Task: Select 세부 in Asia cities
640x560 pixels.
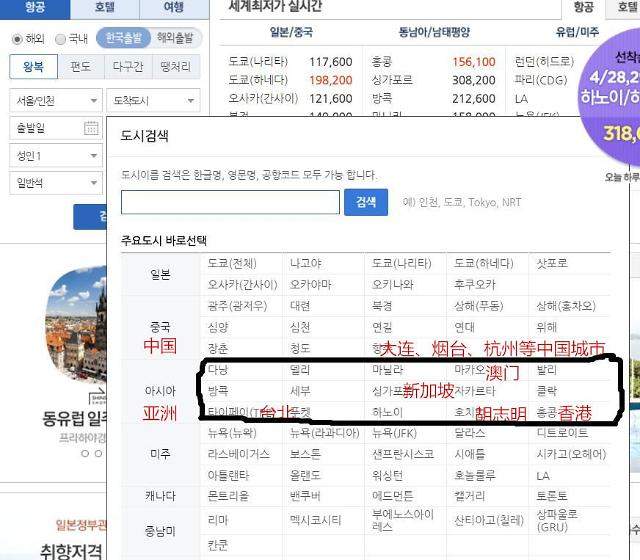Action: (300, 391)
